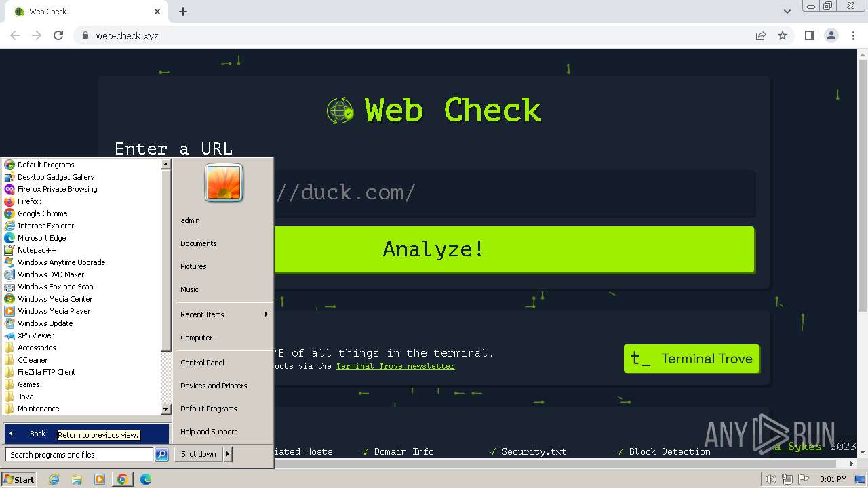
Task: Follow the Terminal Trove newsletter link
Action: [x=395, y=366]
